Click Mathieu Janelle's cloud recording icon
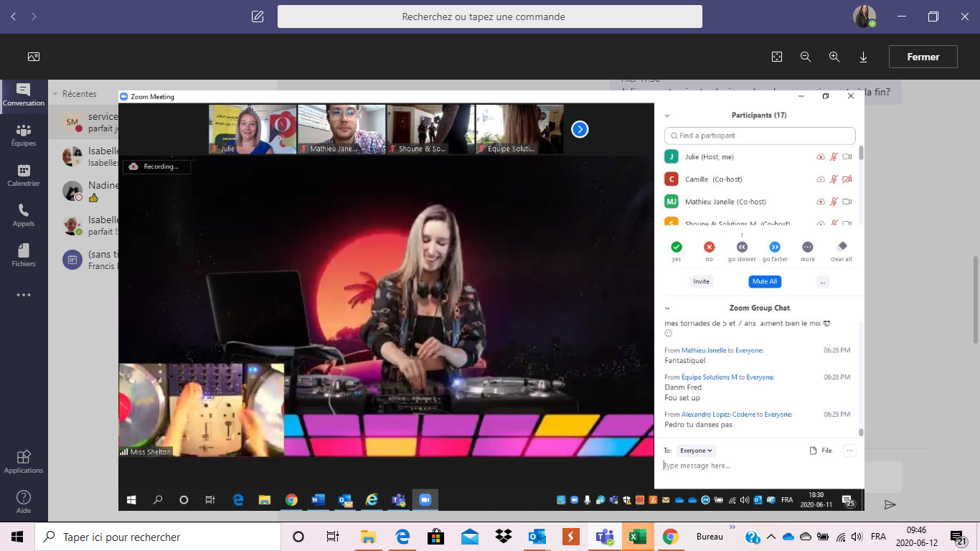The width and height of the screenshot is (980, 551). (x=821, y=202)
